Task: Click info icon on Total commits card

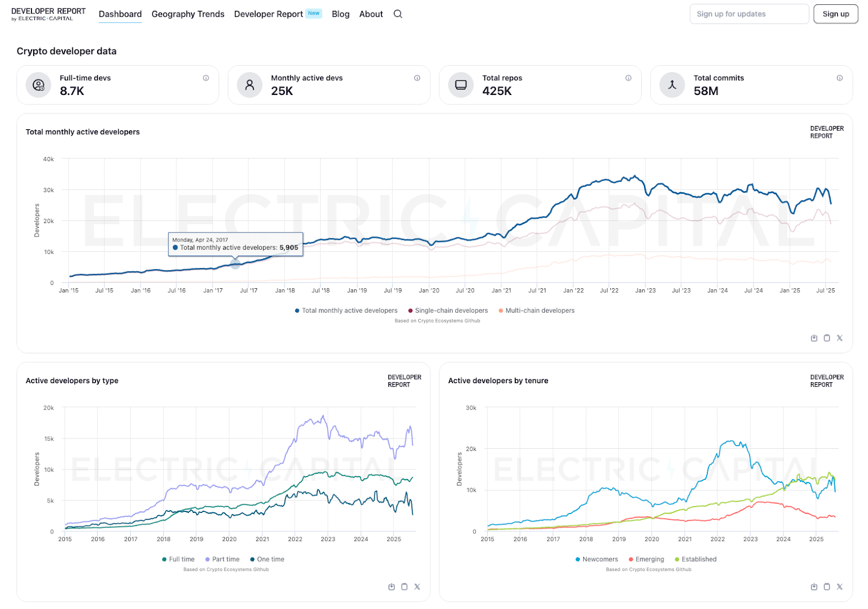Action: 839,78
